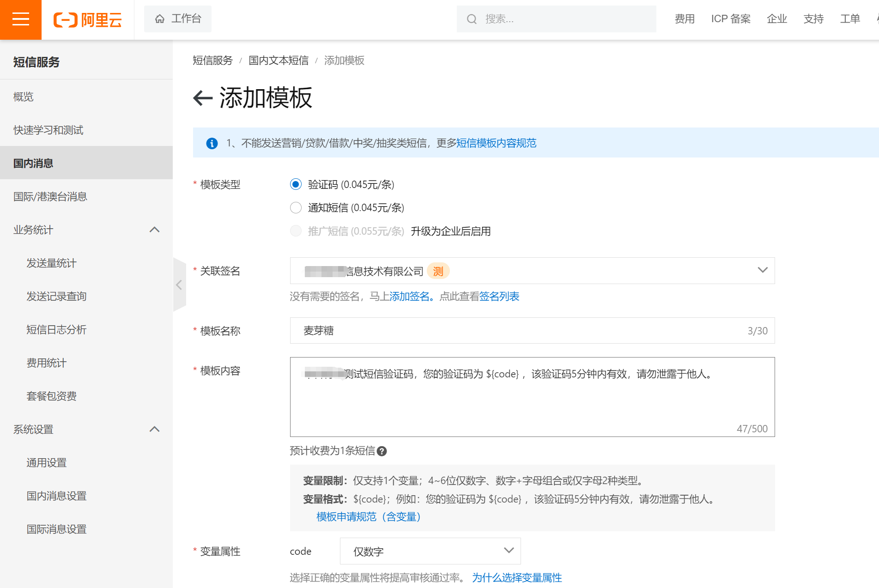Open the 工单 top menu
This screenshot has width=879, height=588.
coord(850,19)
